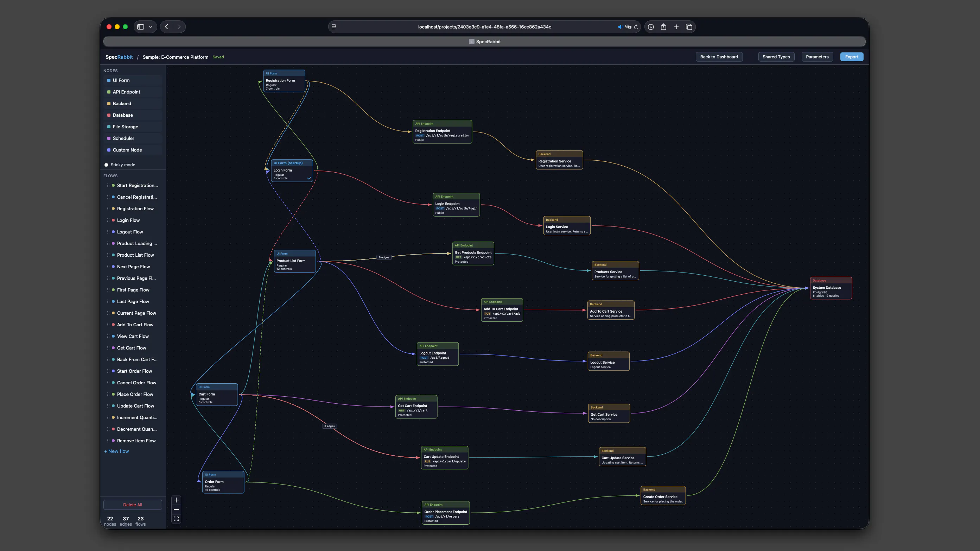980x551 pixels.
Task: Reload the page in the address bar
Action: pyautogui.click(x=636, y=27)
